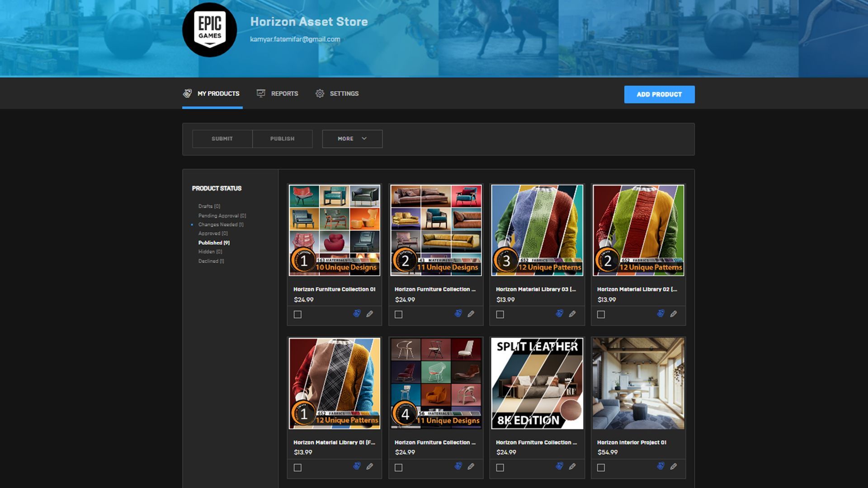Viewport: 868px width, 488px height.
Task: Check the box for Horizon Material Library 01
Action: tap(297, 468)
